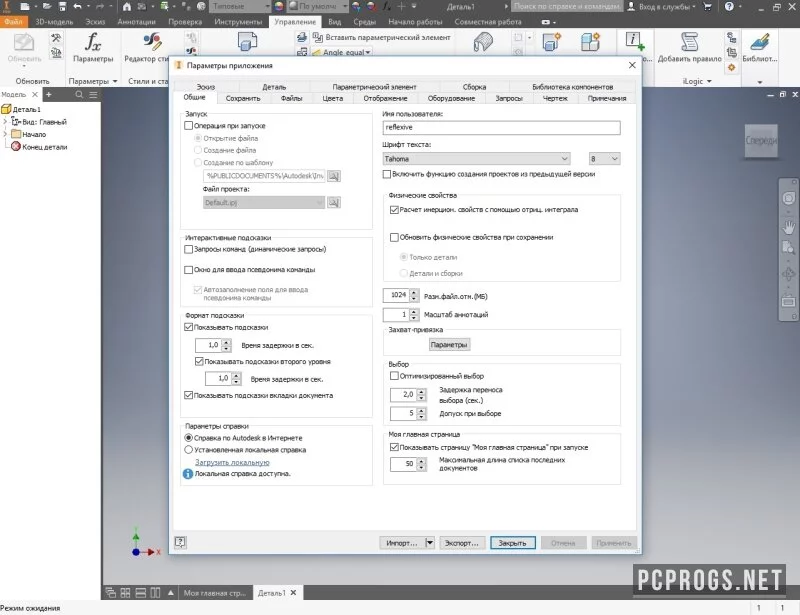Click the Имя пользователя input field

pyautogui.click(x=502, y=128)
